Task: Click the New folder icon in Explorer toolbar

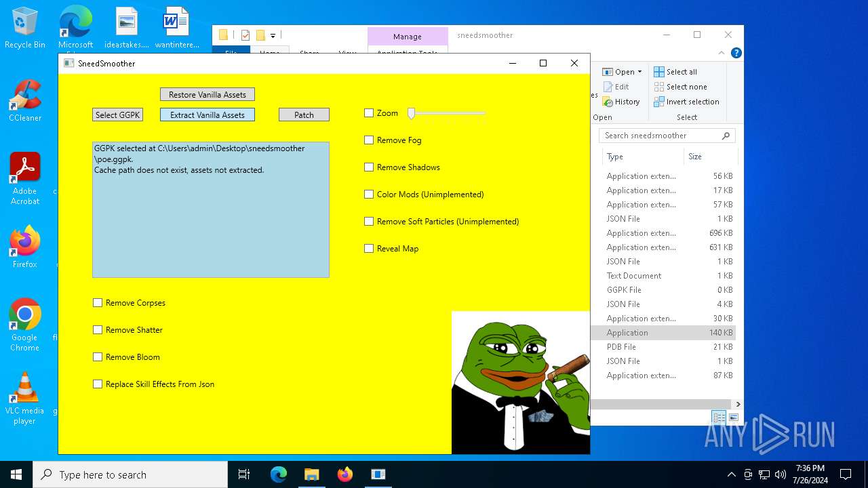Action: click(x=260, y=35)
